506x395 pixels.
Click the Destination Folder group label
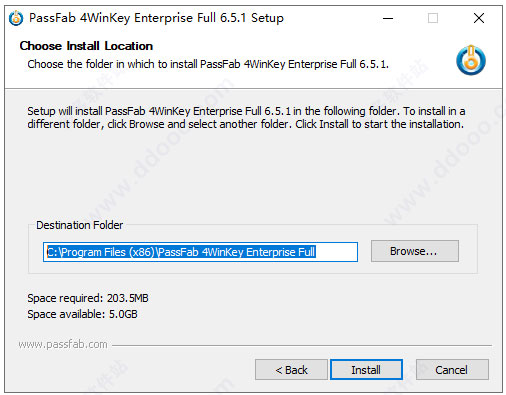79,225
